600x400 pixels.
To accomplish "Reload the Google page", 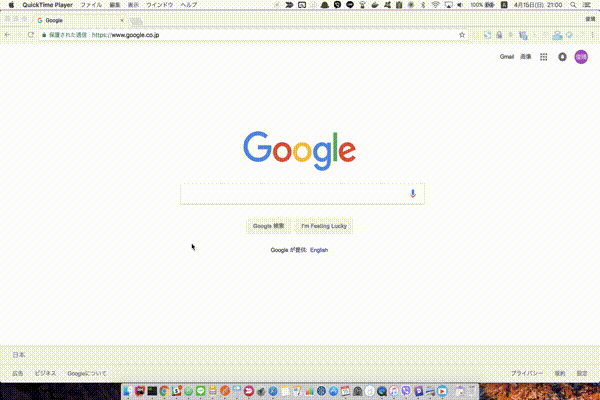I will tap(31, 35).
